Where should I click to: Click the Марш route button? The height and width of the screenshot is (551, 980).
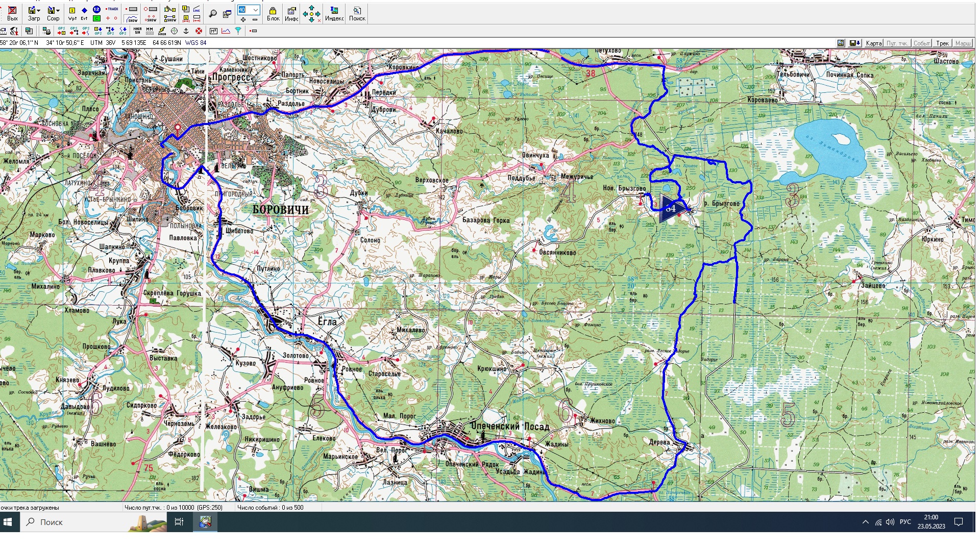[963, 43]
